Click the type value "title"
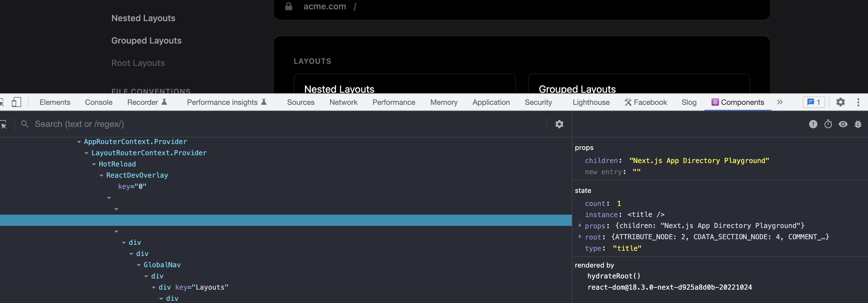Viewport: 868px width, 303px height. point(627,248)
